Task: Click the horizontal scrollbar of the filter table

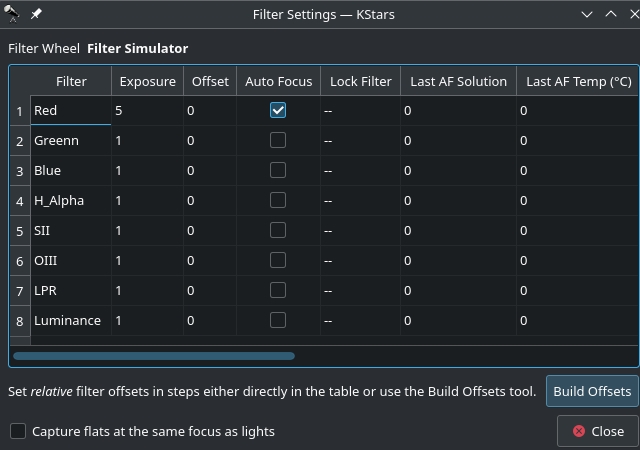Action: point(154,356)
